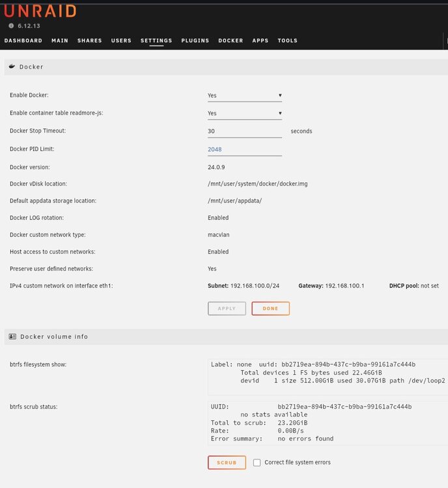The width and height of the screenshot is (448, 488).
Task: Click the Done button
Action: pos(270,308)
